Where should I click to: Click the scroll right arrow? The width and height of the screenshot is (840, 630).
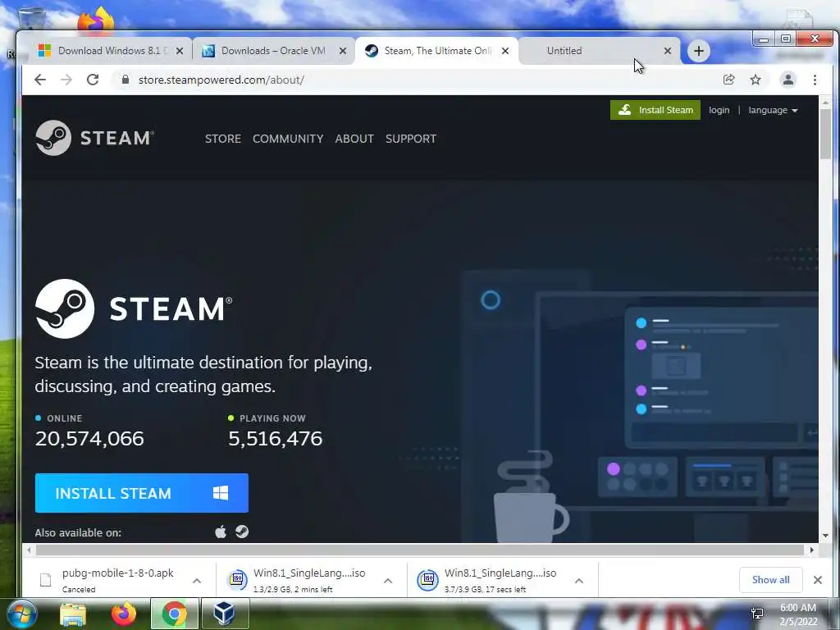(x=811, y=550)
